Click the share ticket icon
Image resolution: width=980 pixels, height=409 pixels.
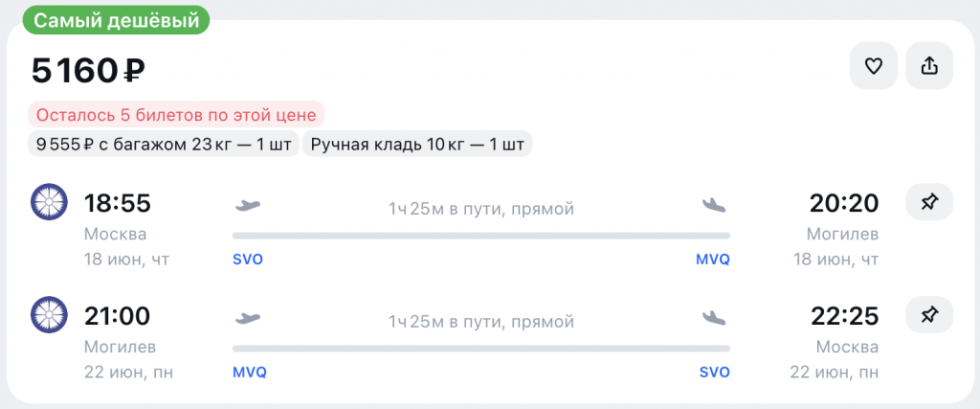(929, 66)
